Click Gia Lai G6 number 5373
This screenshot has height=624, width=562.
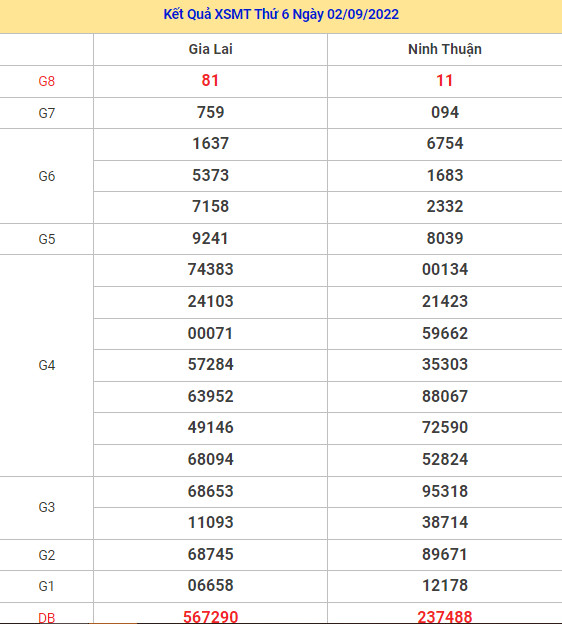pos(211,175)
